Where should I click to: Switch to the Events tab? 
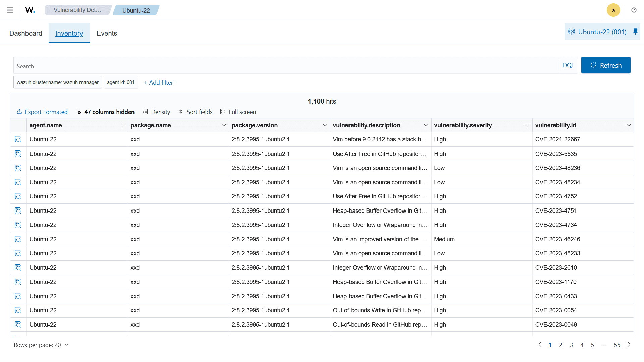(107, 33)
